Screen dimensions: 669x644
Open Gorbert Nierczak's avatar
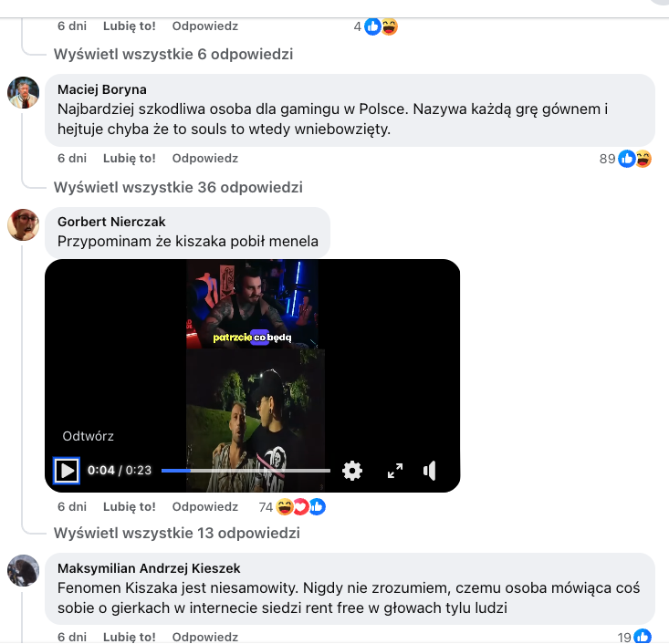pyautogui.click(x=24, y=224)
